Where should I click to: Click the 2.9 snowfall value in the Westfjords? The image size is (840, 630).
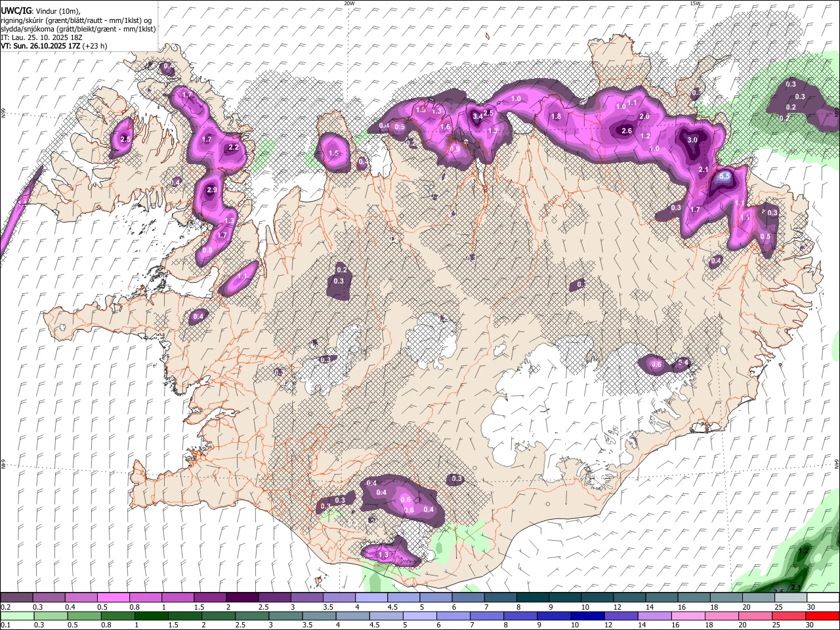coord(211,190)
